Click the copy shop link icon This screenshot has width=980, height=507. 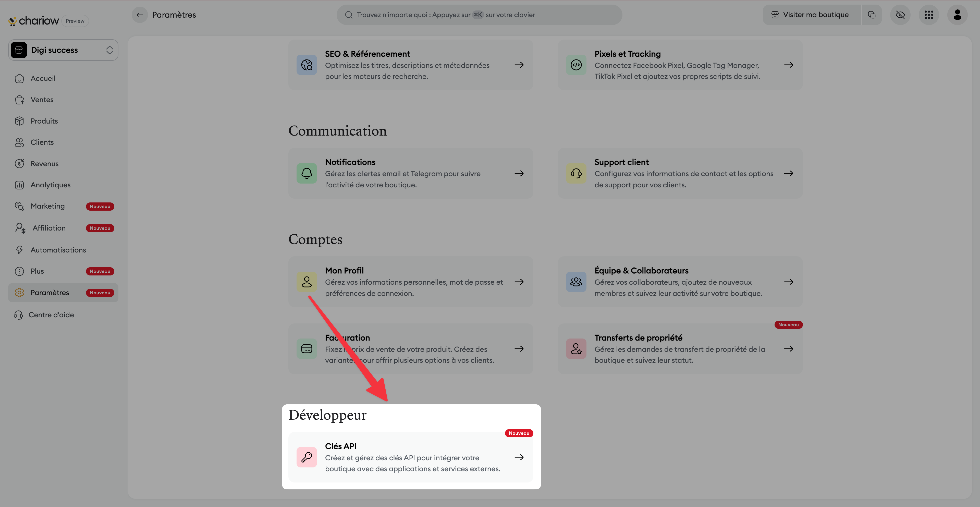coord(871,15)
